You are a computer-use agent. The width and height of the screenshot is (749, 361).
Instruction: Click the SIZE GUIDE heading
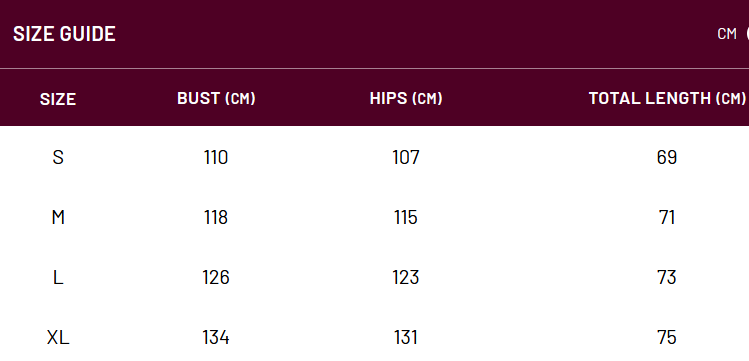click(x=64, y=34)
